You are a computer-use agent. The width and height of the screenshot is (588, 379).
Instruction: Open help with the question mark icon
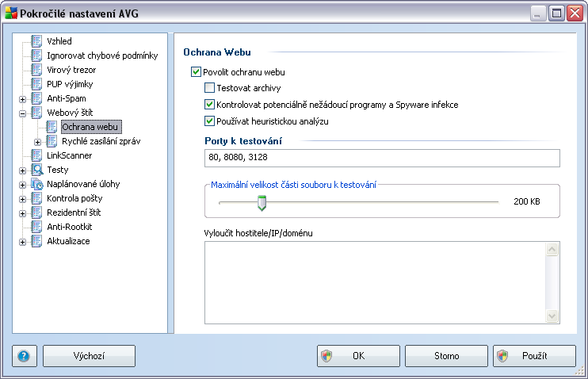pos(24,356)
